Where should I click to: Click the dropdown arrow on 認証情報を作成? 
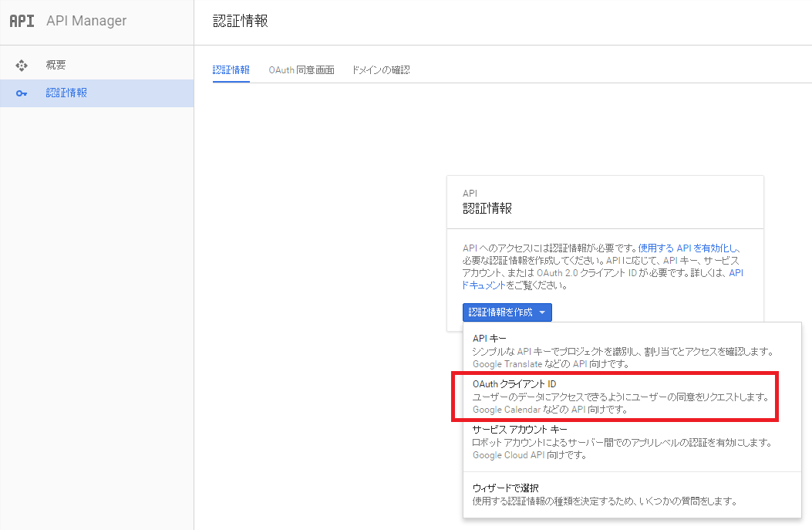coord(542,312)
